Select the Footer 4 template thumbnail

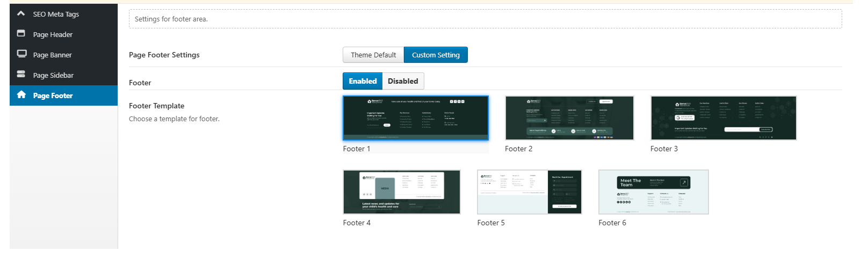tap(402, 192)
